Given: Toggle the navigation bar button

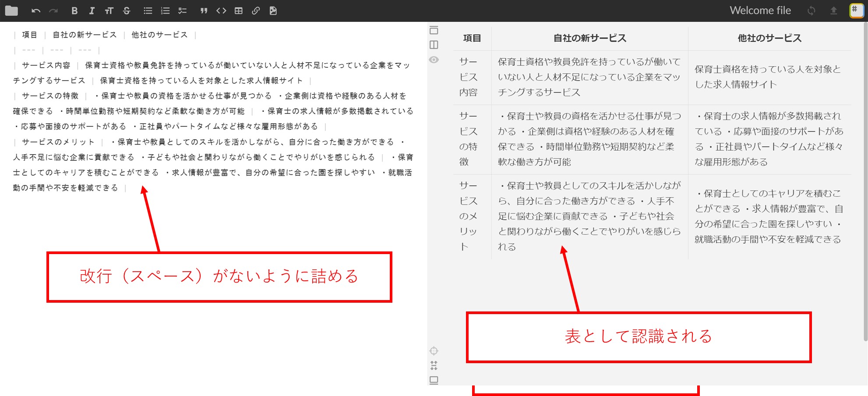Looking at the screenshot, I should coord(434,30).
